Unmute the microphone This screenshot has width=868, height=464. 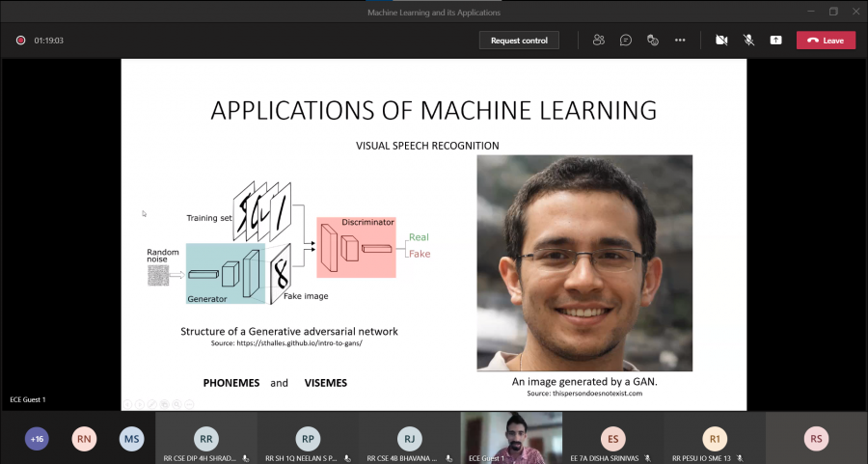[748, 41]
